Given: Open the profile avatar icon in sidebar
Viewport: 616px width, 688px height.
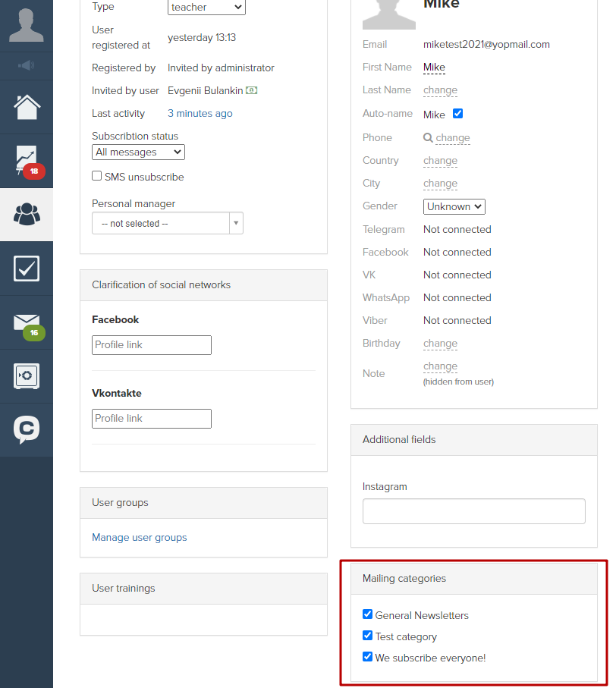Looking at the screenshot, I should coord(27,26).
